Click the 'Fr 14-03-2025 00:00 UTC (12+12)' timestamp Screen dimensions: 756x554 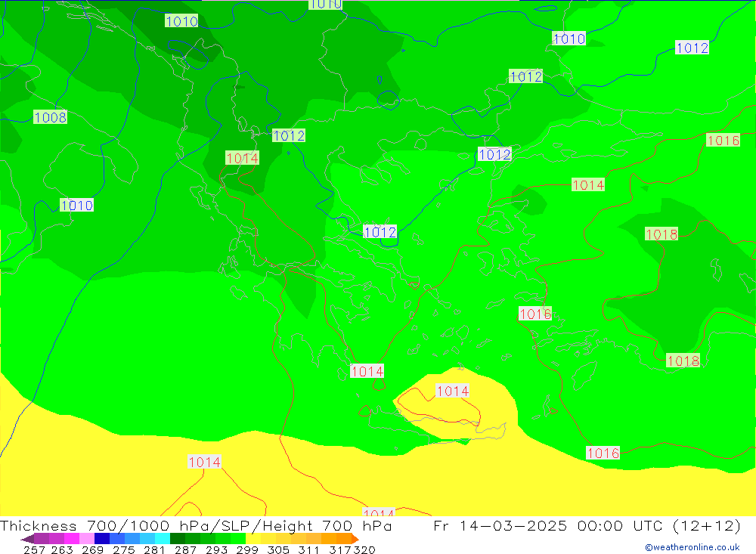click(587, 525)
